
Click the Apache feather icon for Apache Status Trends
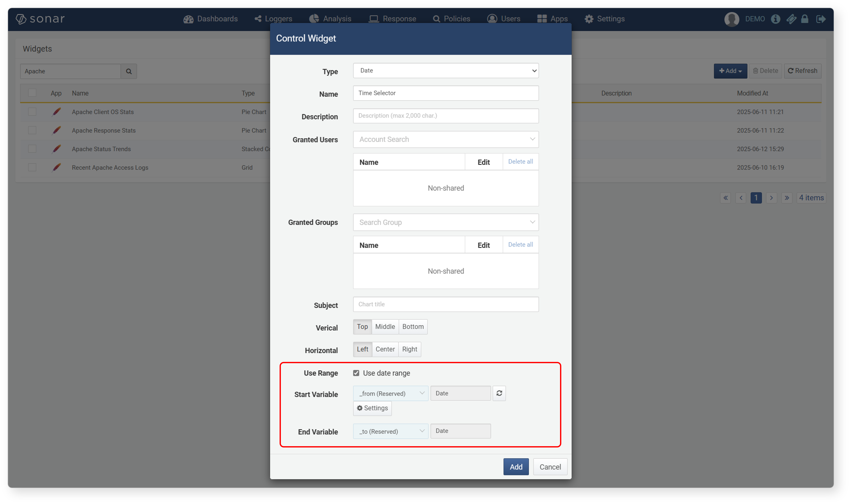[56, 149]
